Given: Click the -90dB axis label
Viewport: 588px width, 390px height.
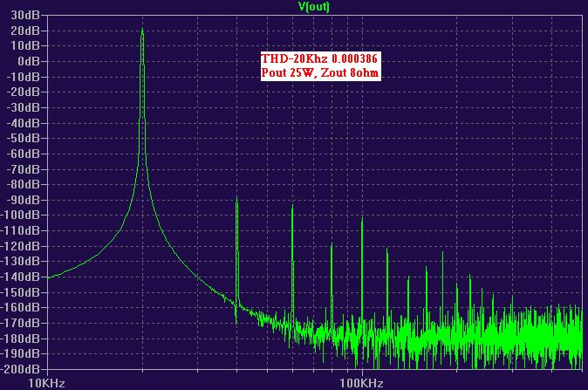Looking at the screenshot, I should coord(24,200).
